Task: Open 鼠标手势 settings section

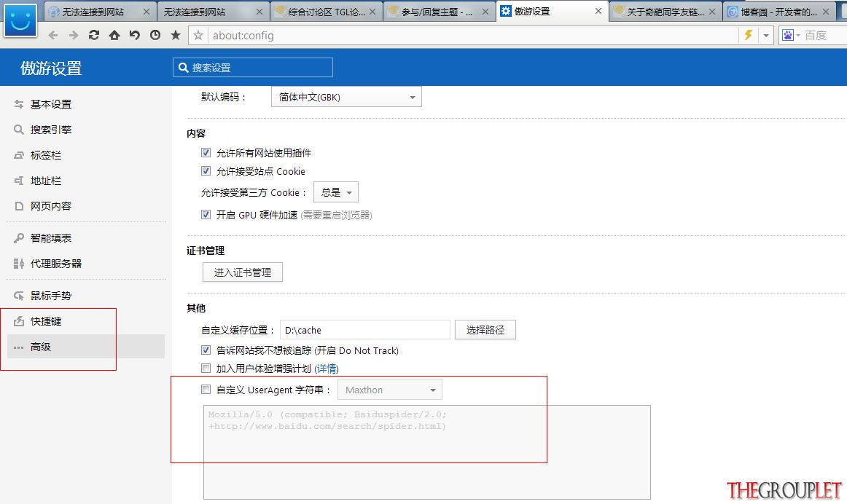Action: tap(51, 296)
